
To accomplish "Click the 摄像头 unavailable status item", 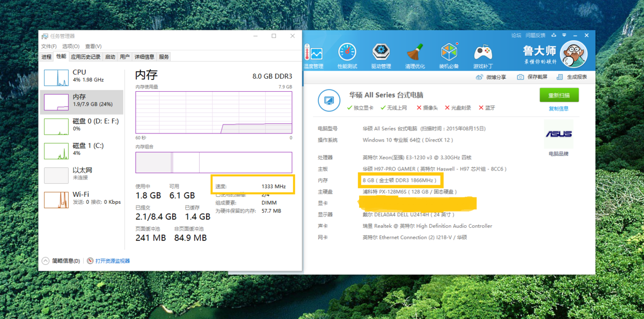I will (x=427, y=108).
